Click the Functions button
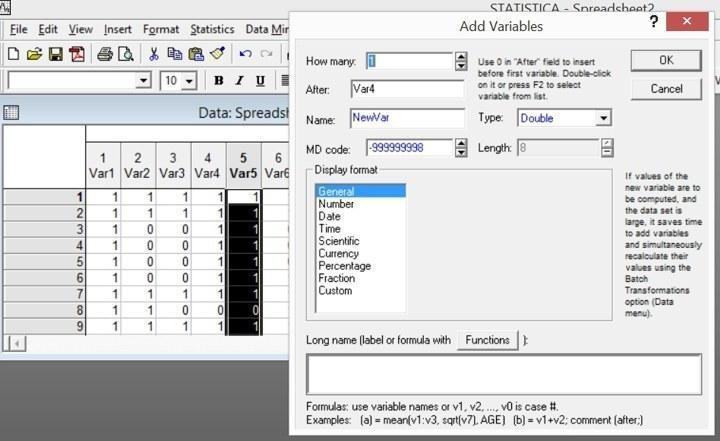The image size is (720, 441). [x=487, y=340]
